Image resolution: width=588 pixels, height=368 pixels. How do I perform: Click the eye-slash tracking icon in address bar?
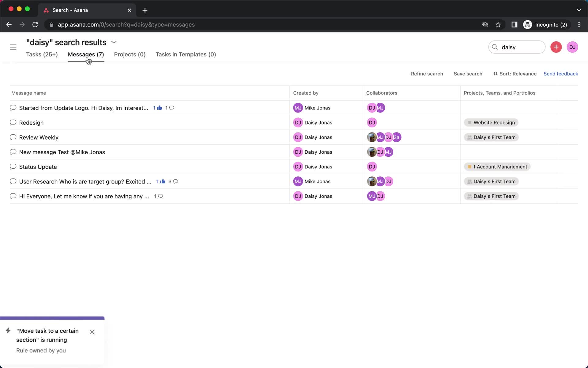click(485, 25)
